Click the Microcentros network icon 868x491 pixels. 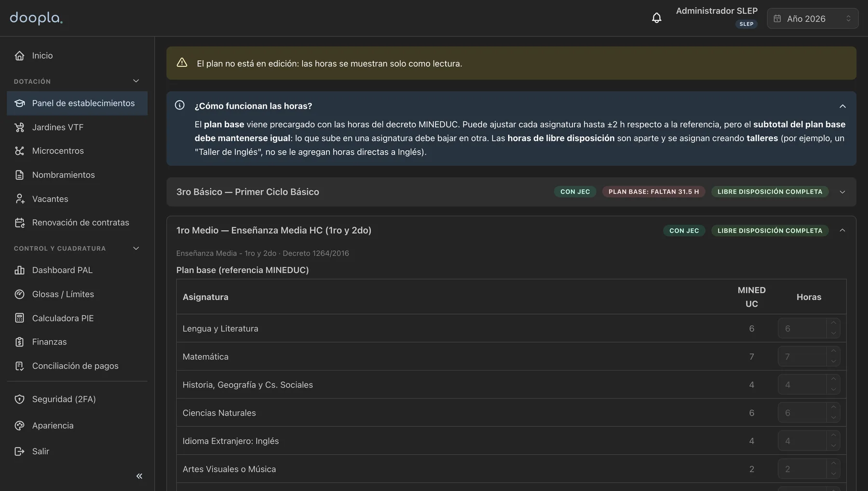click(19, 151)
